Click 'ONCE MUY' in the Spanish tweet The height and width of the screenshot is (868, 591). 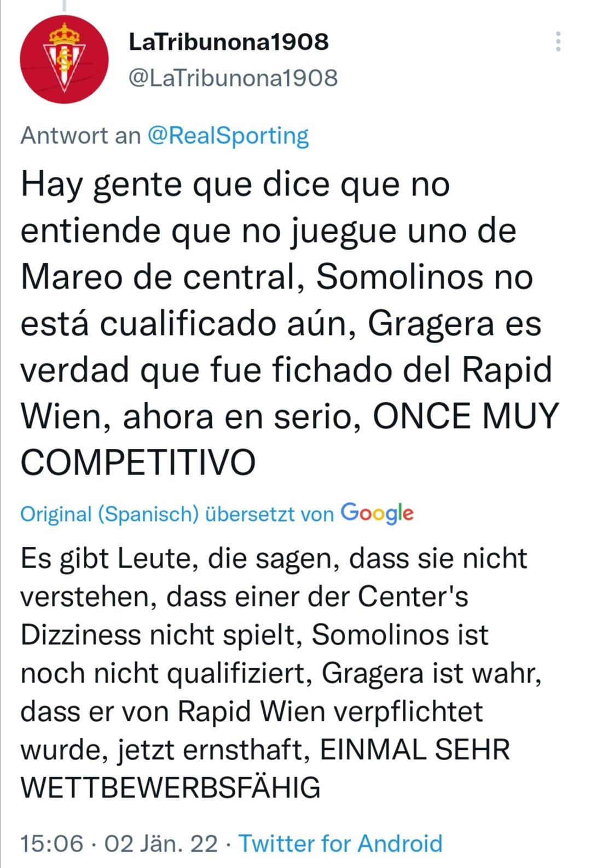coord(466,416)
